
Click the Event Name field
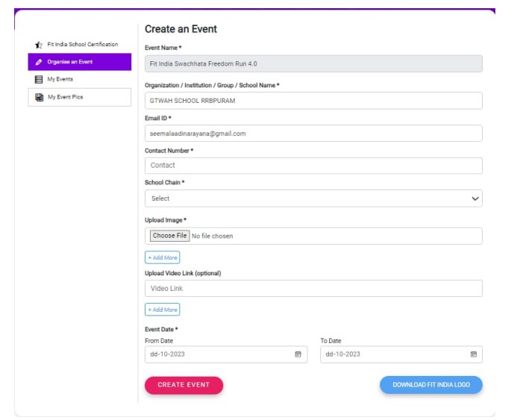click(313, 63)
